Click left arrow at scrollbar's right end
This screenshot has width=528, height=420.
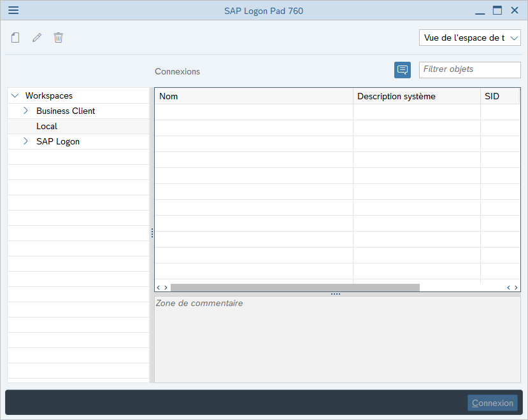tap(508, 288)
